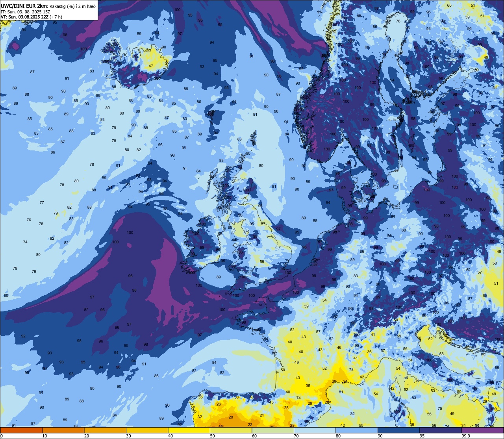
Task: Click the humidity value '47' over Iceland
Action: (x=151, y=66)
